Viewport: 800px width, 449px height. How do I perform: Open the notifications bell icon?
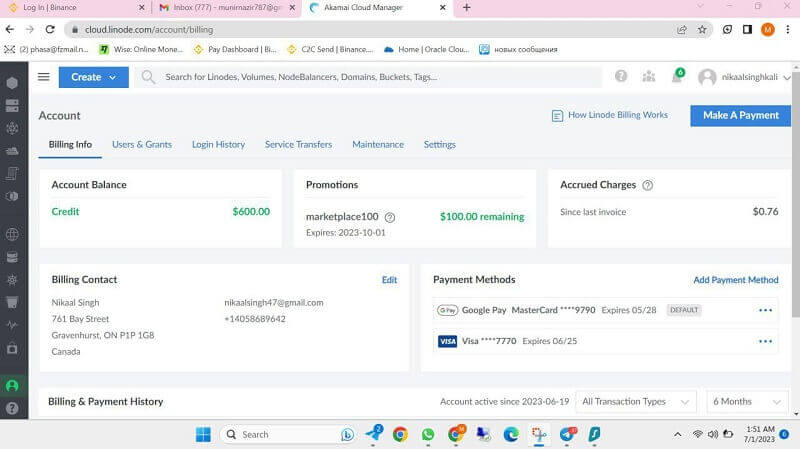677,77
